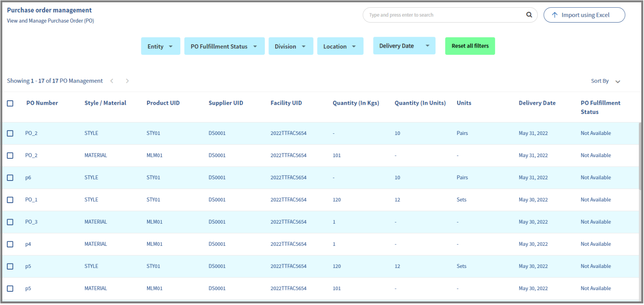Viewport: 644px width, 305px height.
Task: Select PO number PO_1 cell
Action: tap(31, 200)
